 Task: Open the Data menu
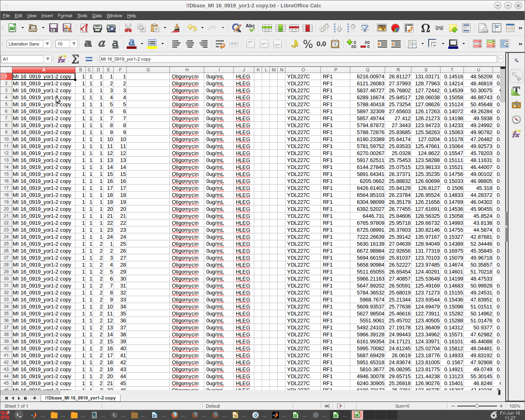97,16
